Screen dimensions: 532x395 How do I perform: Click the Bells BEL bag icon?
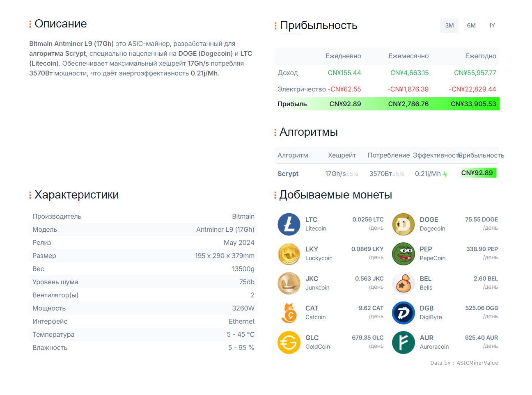[404, 283]
